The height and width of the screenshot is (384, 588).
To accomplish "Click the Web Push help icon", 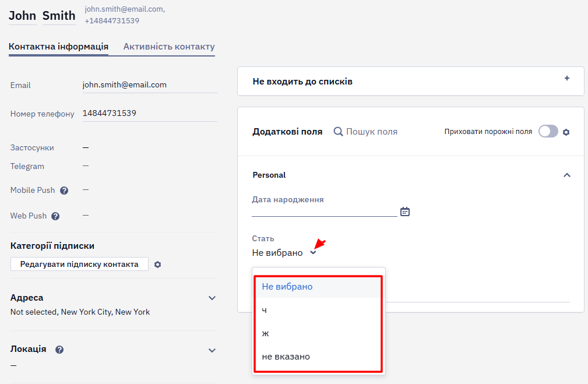I will [55, 216].
